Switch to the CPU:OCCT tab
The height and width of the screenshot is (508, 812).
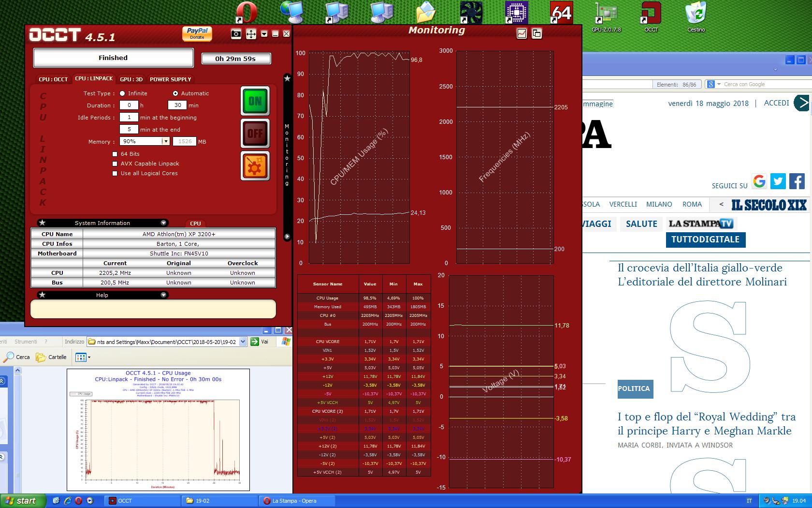pos(53,79)
